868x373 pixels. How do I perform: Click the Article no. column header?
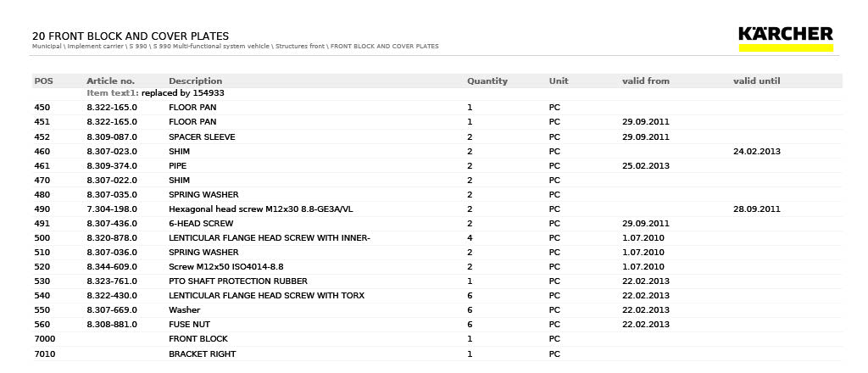tap(110, 81)
